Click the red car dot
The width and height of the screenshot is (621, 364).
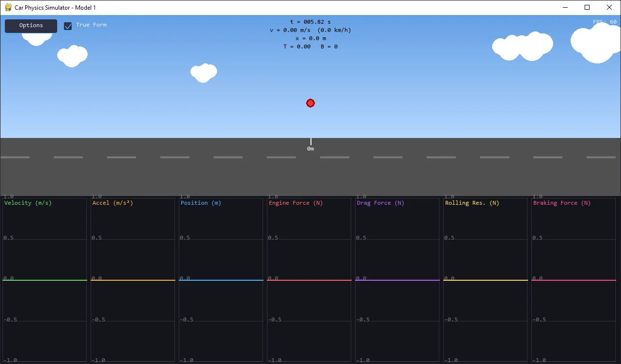(x=310, y=103)
